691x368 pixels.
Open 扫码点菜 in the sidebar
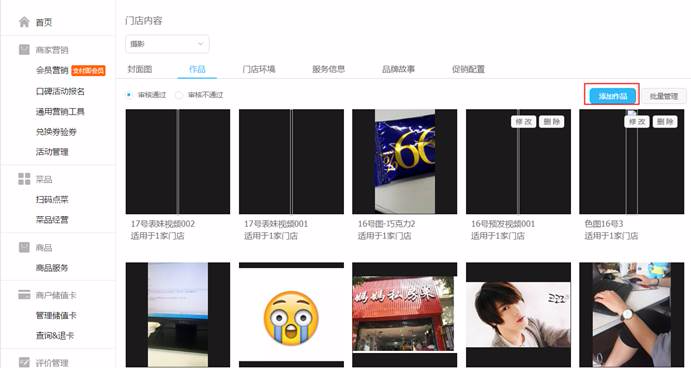point(52,200)
